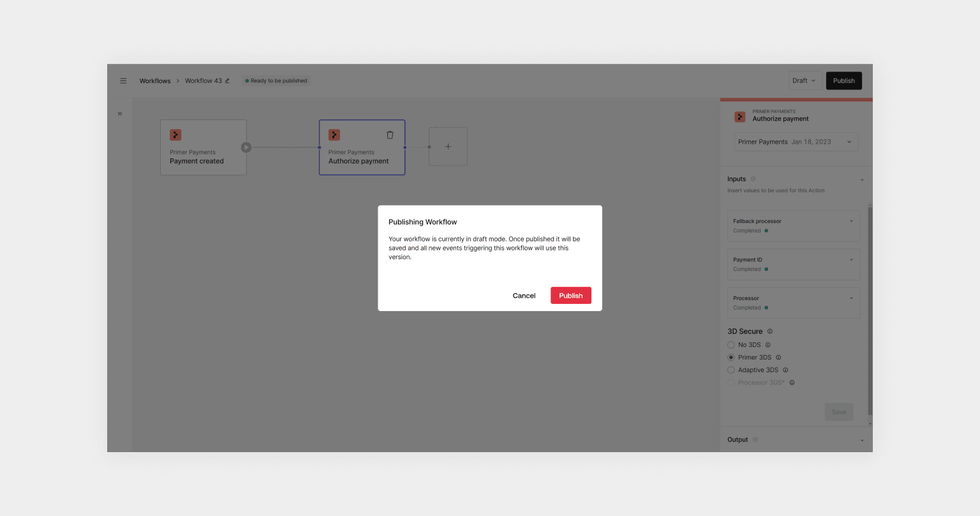This screenshot has height=516, width=980.
Task: Expand the Output section
Action: coord(862,440)
